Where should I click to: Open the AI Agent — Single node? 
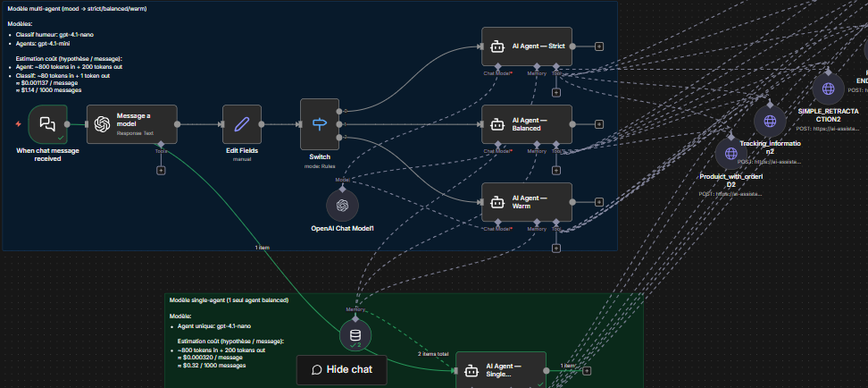tap(501, 370)
